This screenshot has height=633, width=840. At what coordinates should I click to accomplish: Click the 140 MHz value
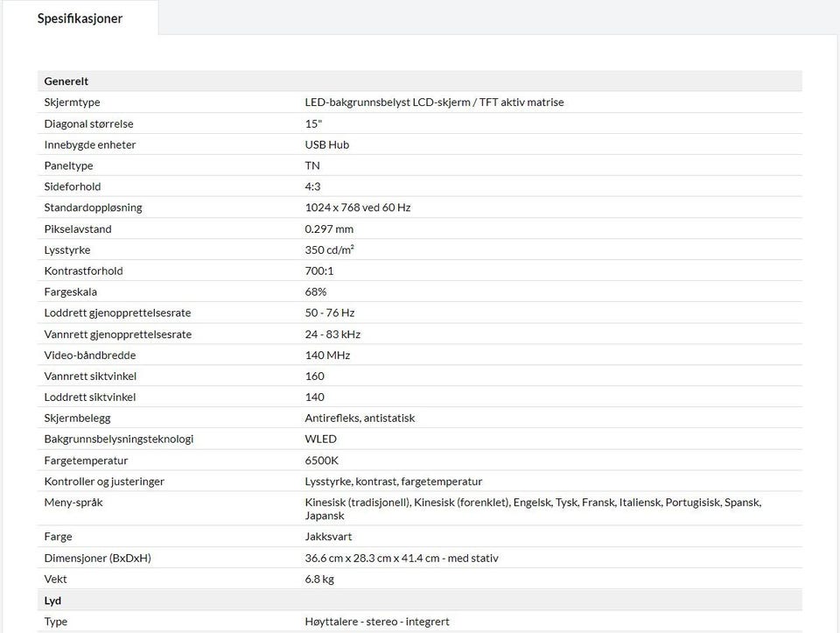(x=327, y=355)
